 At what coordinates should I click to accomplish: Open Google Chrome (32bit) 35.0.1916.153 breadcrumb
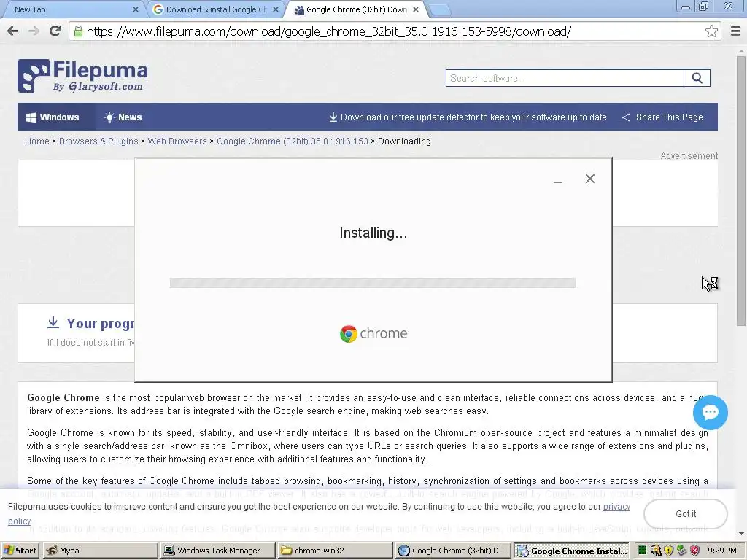tap(293, 141)
